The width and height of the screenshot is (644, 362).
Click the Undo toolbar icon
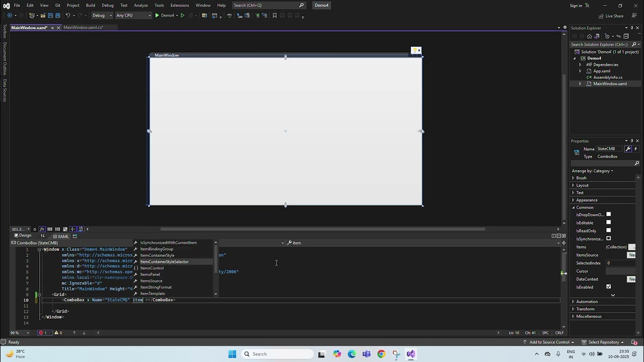point(68,16)
